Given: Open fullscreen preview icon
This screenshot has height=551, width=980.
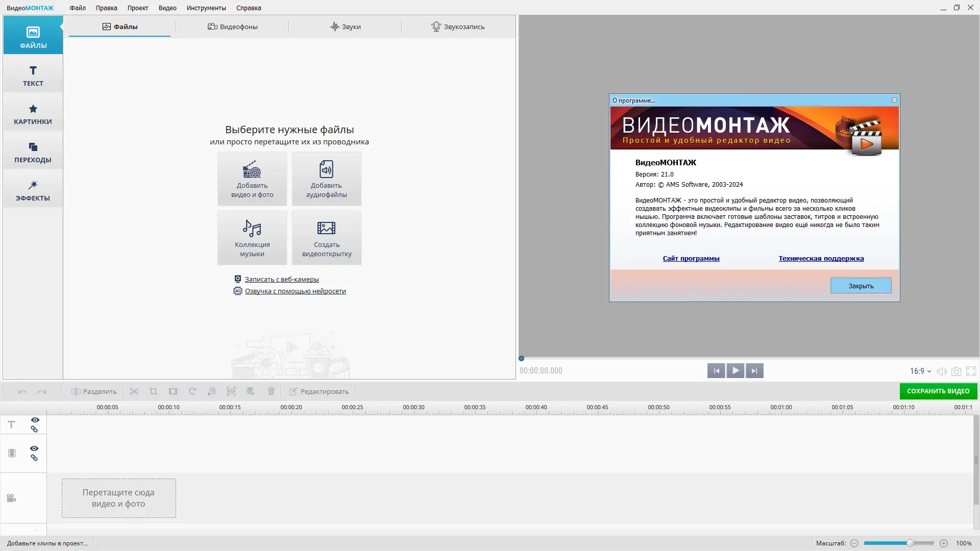Looking at the screenshot, I should tap(971, 371).
